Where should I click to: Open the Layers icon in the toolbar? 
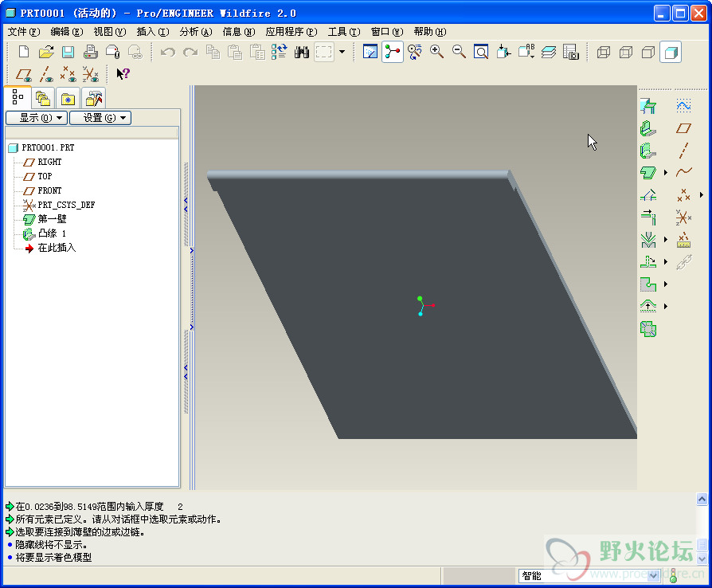[548, 53]
